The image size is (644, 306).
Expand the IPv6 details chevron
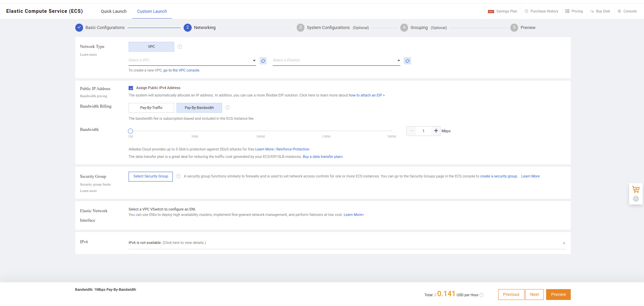click(x=564, y=243)
